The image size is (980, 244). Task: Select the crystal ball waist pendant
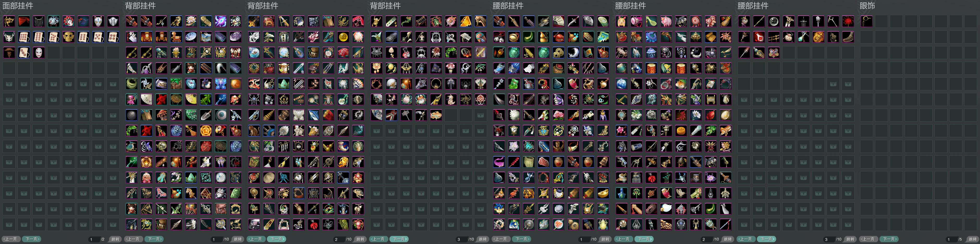pos(774,21)
